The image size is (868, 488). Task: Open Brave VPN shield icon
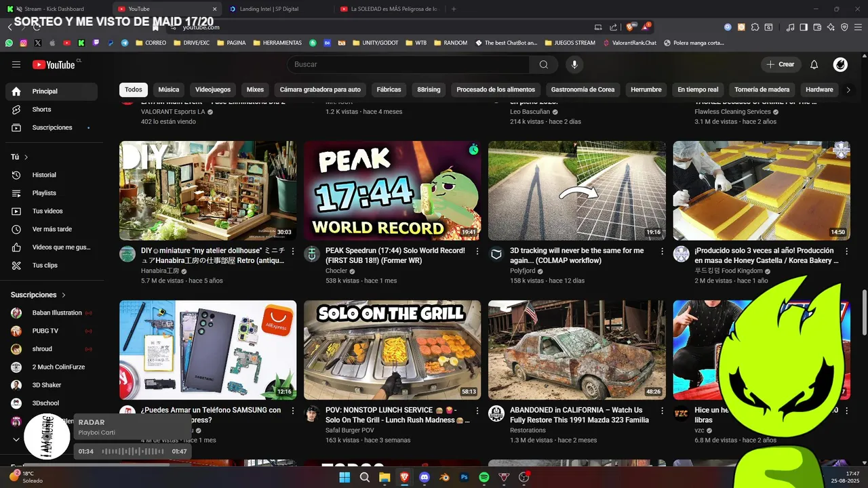(x=844, y=27)
